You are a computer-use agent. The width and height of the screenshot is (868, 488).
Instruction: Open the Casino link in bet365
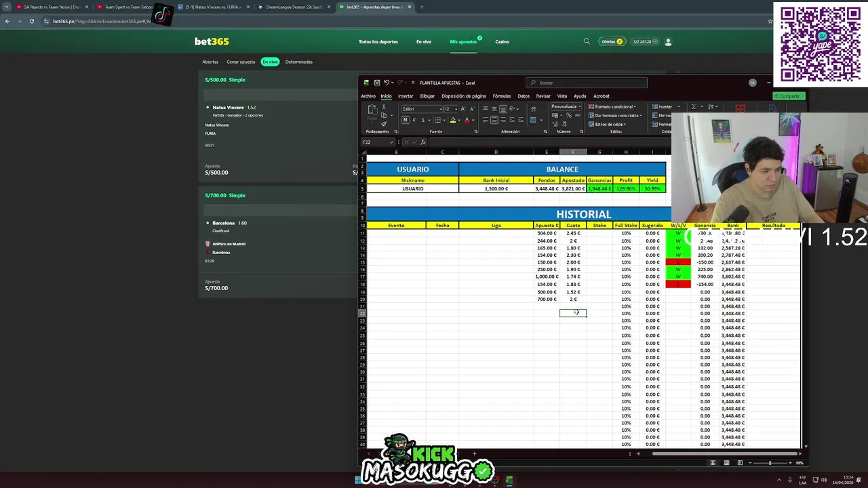pyautogui.click(x=502, y=41)
